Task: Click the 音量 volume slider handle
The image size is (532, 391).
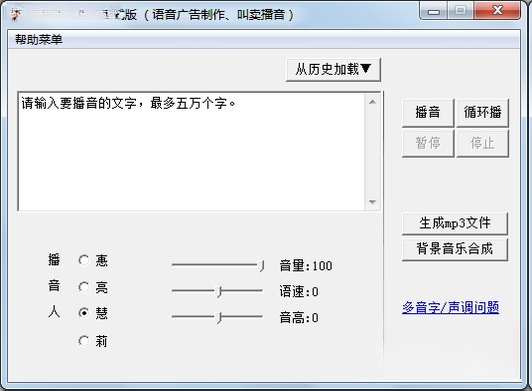Action: (x=261, y=266)
